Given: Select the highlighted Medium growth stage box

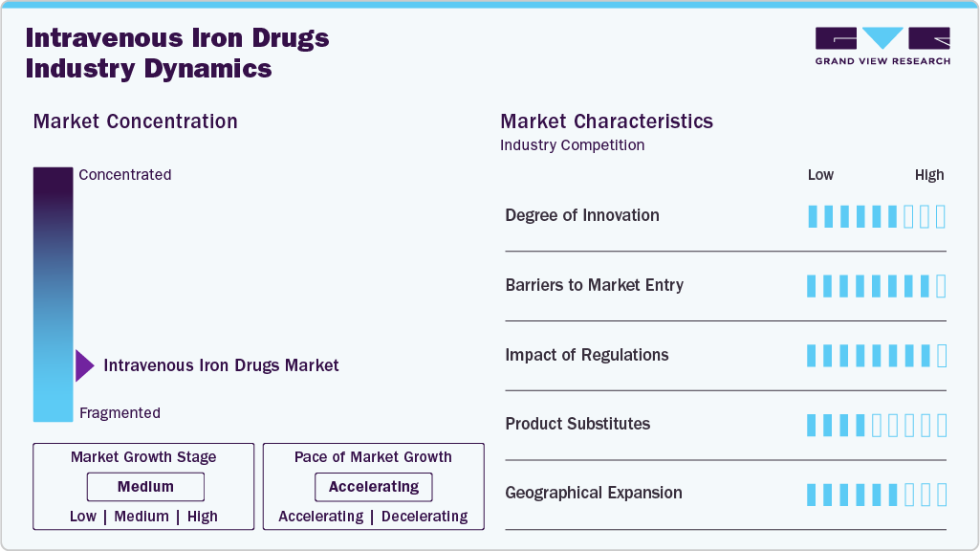Looking at the screenshot, I should coord(145,487).
